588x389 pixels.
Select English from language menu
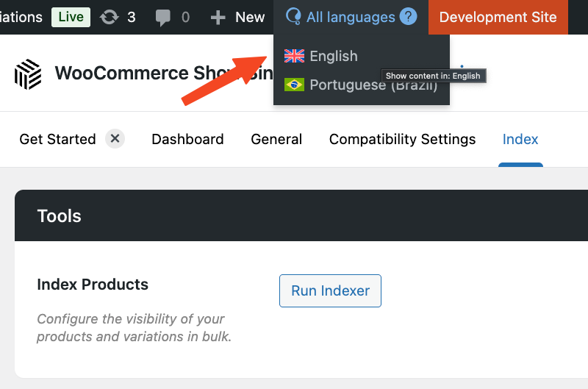pos(334,56)
